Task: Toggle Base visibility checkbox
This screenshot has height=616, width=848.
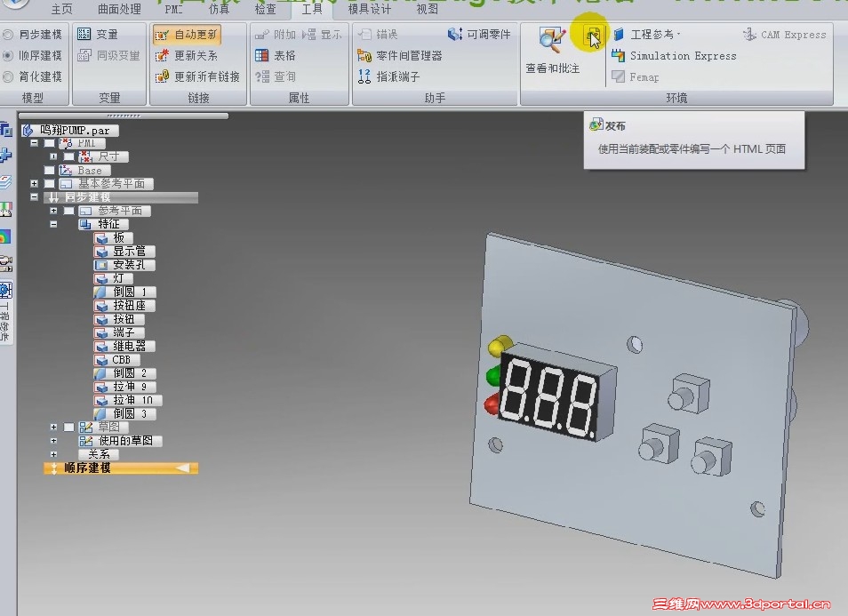Action: coord(49,171)
